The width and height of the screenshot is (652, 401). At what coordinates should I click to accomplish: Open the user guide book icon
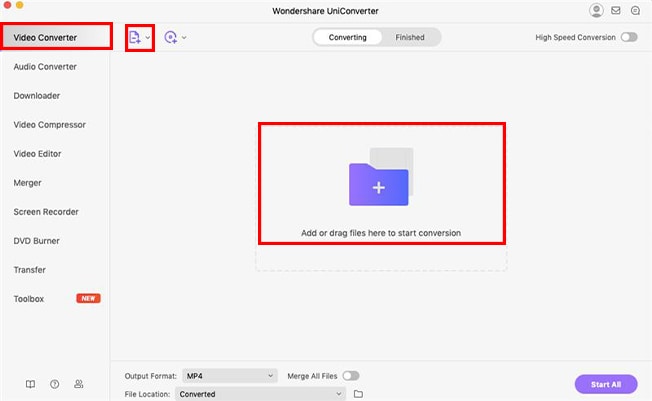point(30,384)
